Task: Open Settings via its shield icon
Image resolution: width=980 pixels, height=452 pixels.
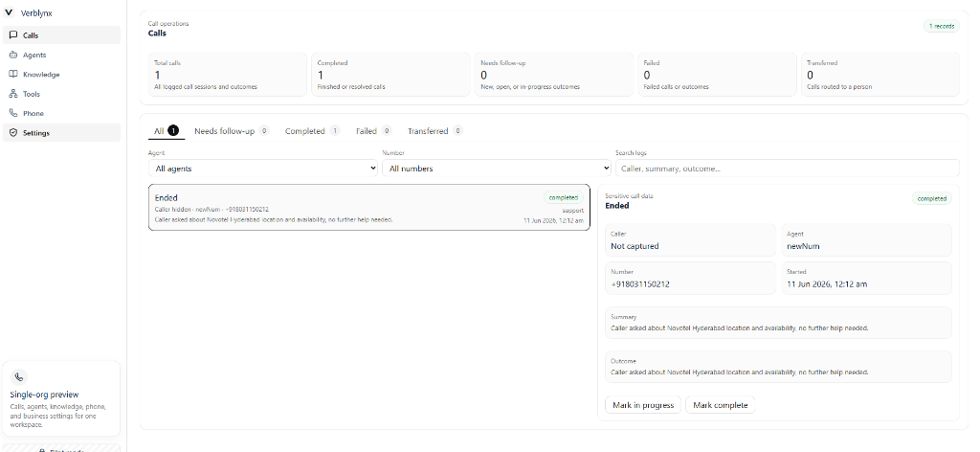Action: (13, 132)
